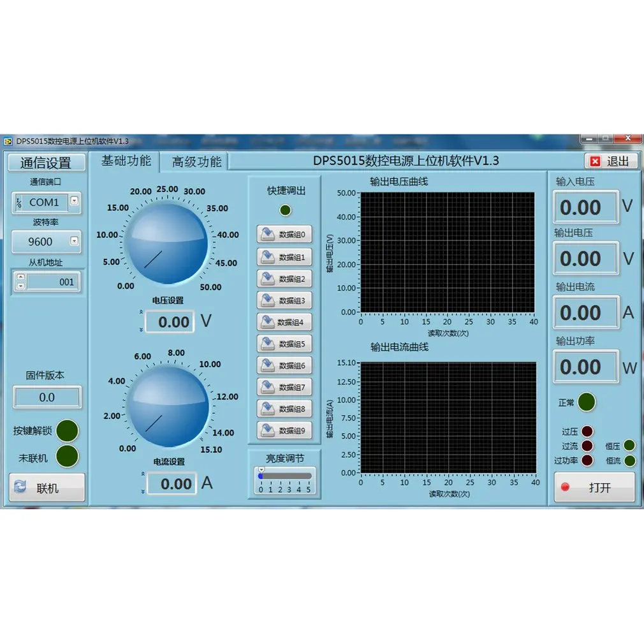This screenshot has height=644, width=644.
Task: Switch to the 基础功能 tab
Action: 126,161
